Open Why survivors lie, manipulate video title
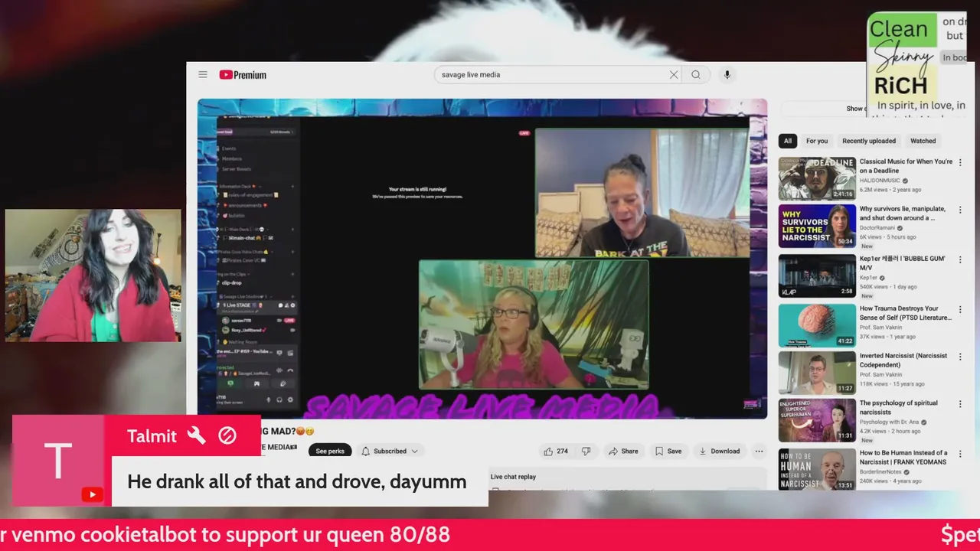Viewport: 980px width, 551px height. 903,214
